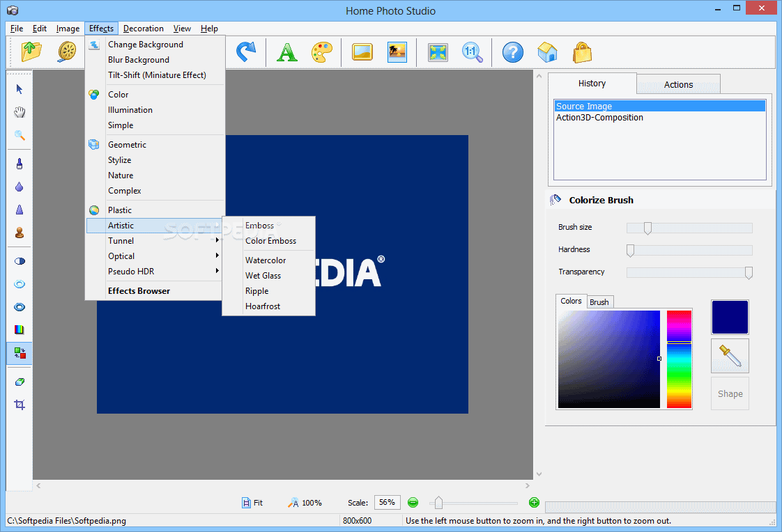Open the Artistic submenu entry
Image resolution: width=782 pixels, height=532 pixels.
(154, 226)
